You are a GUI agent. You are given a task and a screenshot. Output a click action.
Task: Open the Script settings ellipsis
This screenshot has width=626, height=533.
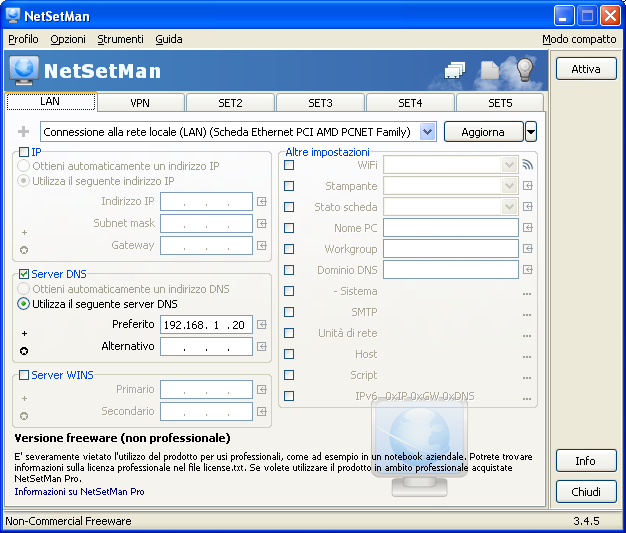click(527, 378)
